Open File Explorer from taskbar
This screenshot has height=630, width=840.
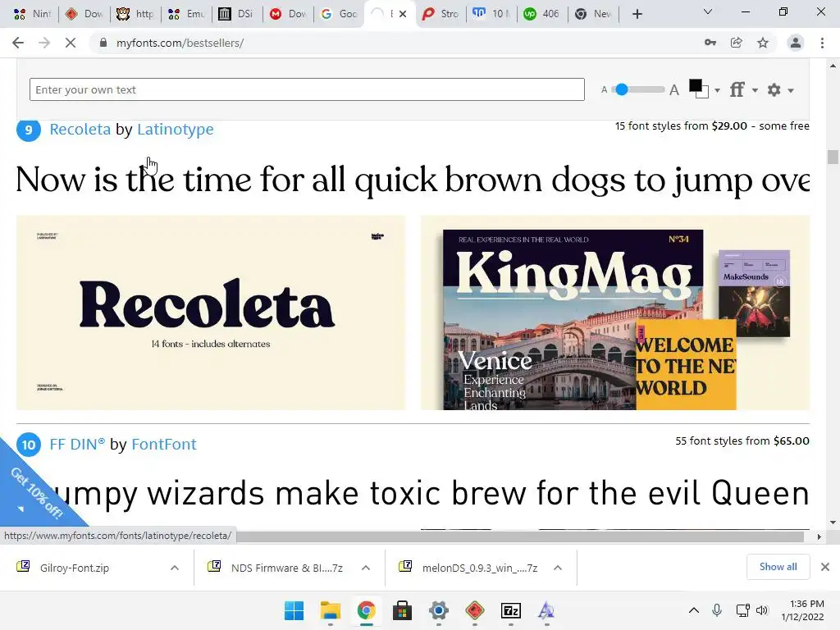pos(330,610)
